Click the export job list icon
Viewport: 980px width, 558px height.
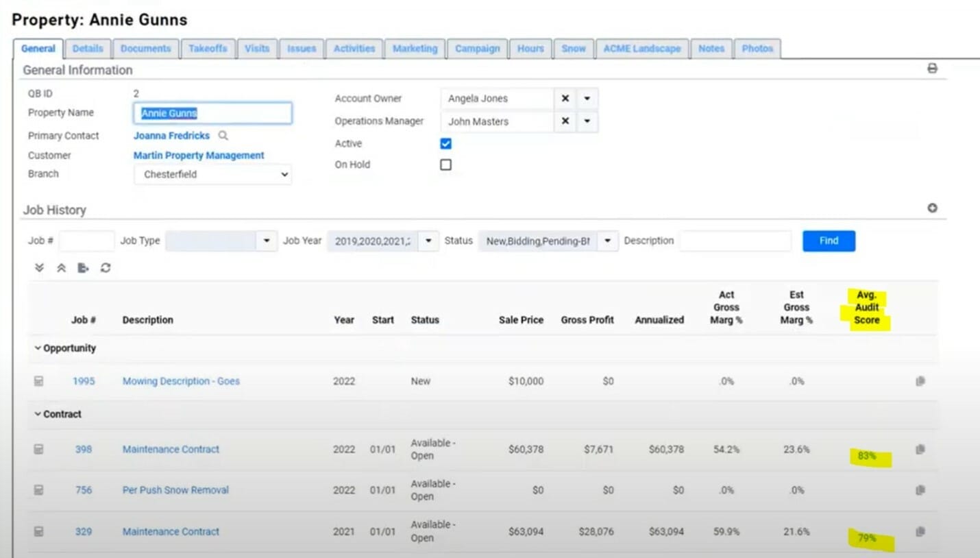pyautogui.click(x=83, y=268)
